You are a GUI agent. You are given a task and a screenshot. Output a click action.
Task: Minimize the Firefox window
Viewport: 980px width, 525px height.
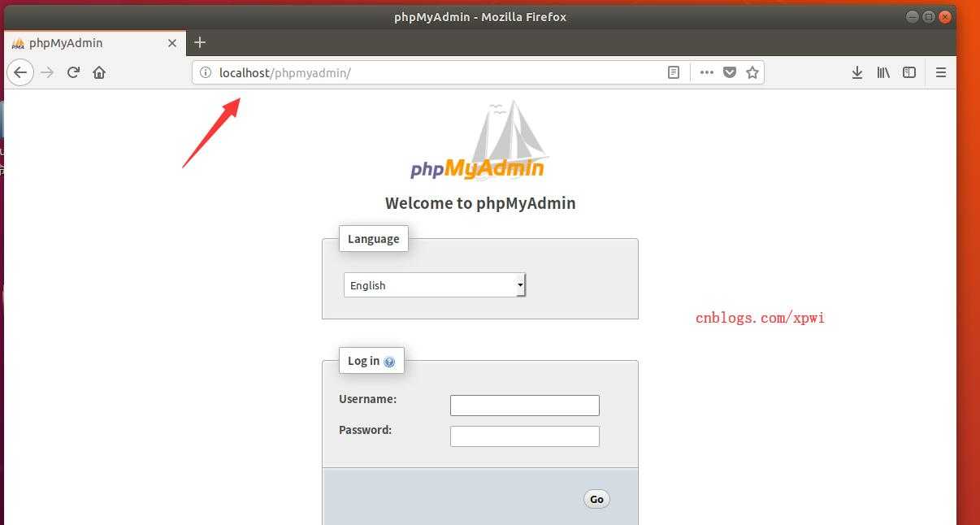(x=912, y=16)
